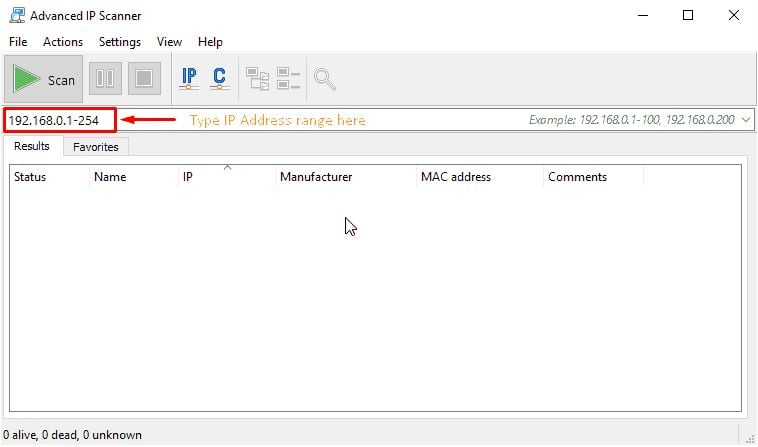Screen dimensions: 758x447
Task: Click the Expand all tree icon
Action: pos(258,79)
